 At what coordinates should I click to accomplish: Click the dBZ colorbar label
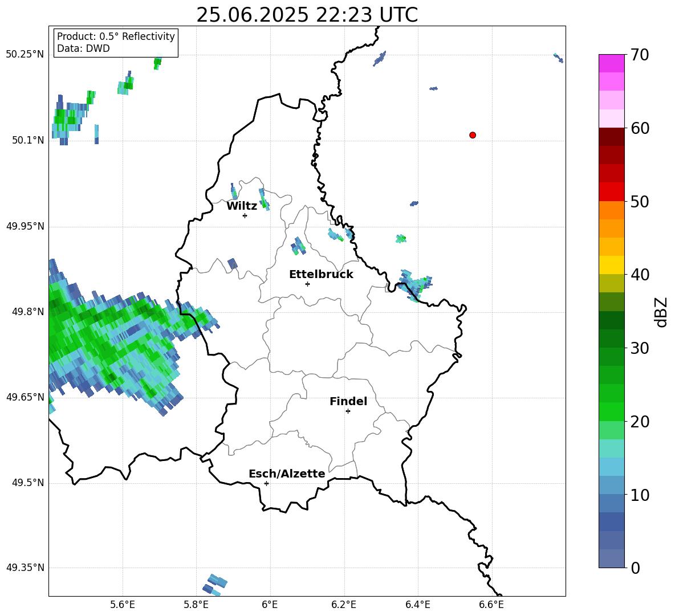[x=661, y=312]
